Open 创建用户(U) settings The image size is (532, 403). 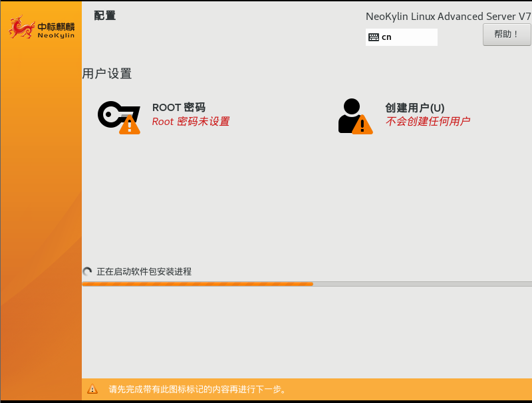point(414,108)
